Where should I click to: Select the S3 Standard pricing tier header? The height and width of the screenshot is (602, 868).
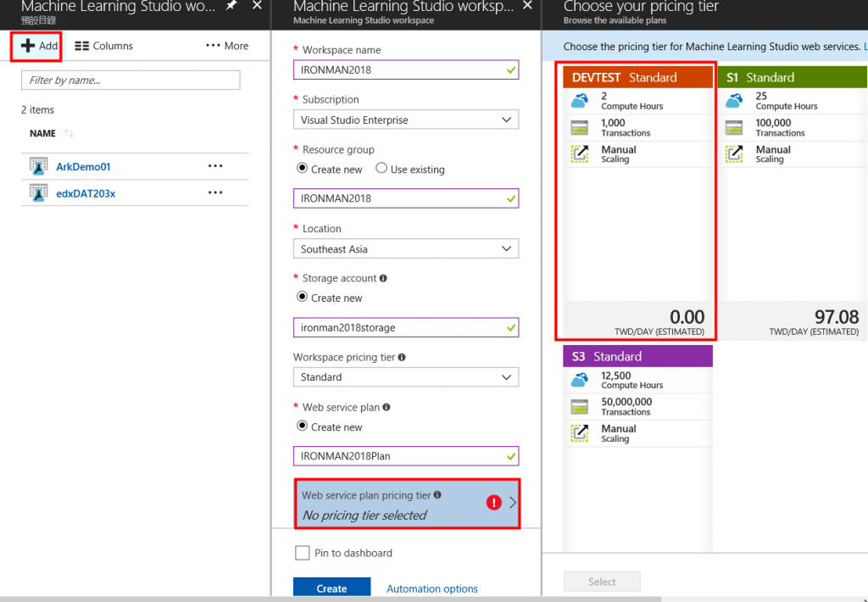click(637, 356)
